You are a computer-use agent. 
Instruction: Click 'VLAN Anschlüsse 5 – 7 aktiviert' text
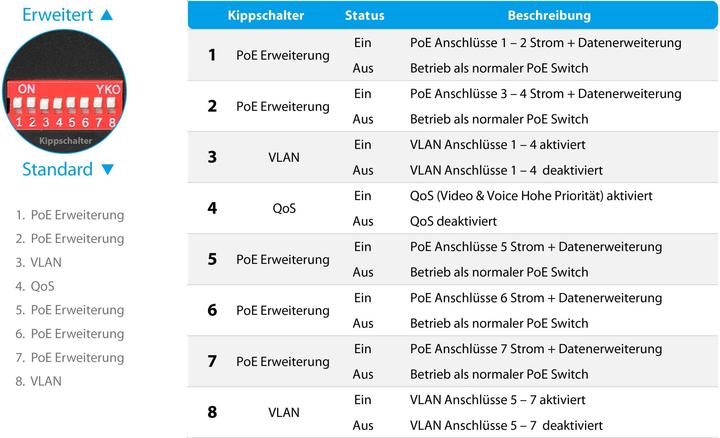(x=498, y=400)
